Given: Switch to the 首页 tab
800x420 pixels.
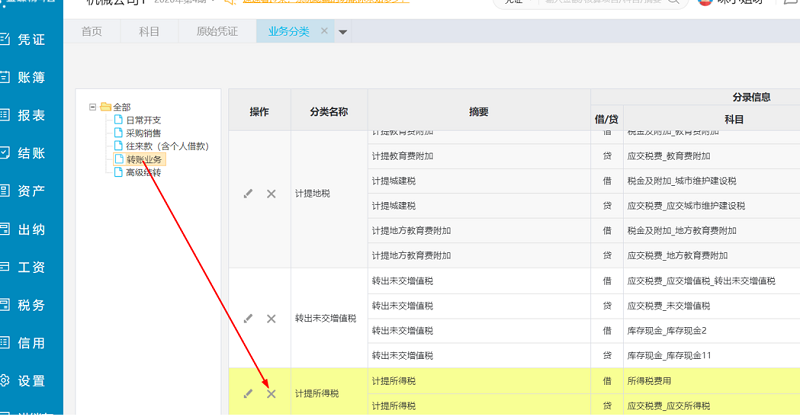Looking at the screenshot, I should point(92,32).
